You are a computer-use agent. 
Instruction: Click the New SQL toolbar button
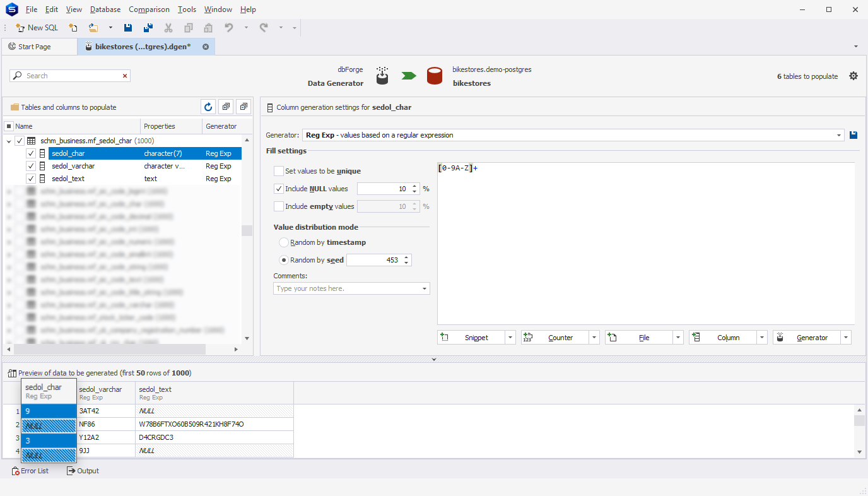click(37, 28)
